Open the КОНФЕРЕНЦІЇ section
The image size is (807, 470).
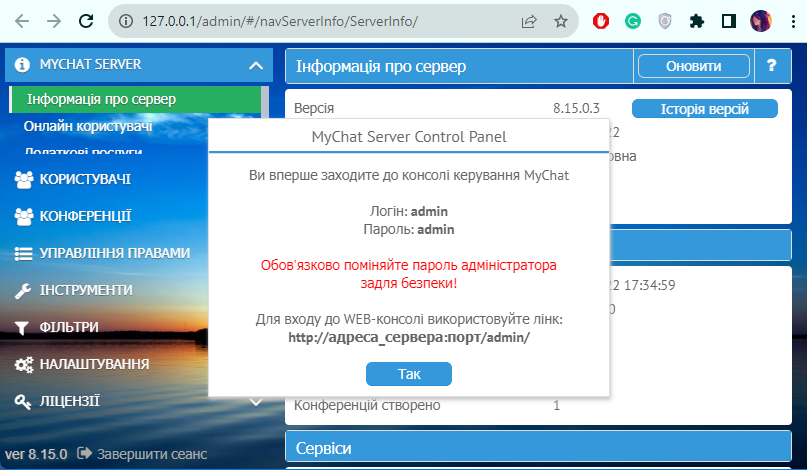coord(85,216)
